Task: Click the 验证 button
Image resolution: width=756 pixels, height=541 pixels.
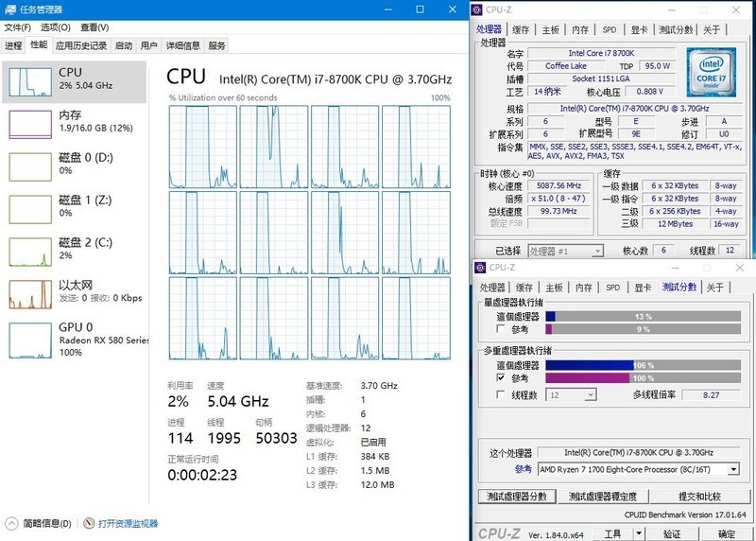Action: pyautogui.click(x=672, y=533)
